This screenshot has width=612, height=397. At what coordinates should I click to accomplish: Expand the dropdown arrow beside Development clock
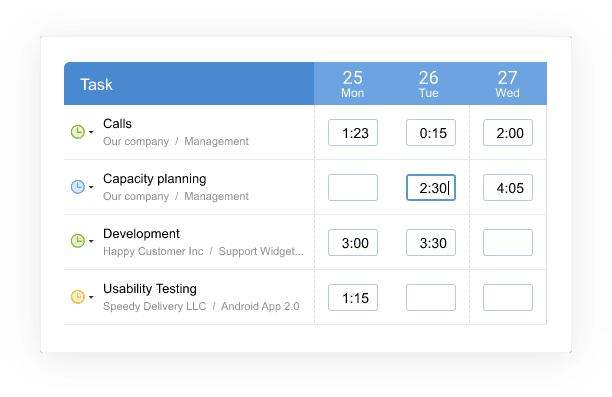tap(91, 241)
